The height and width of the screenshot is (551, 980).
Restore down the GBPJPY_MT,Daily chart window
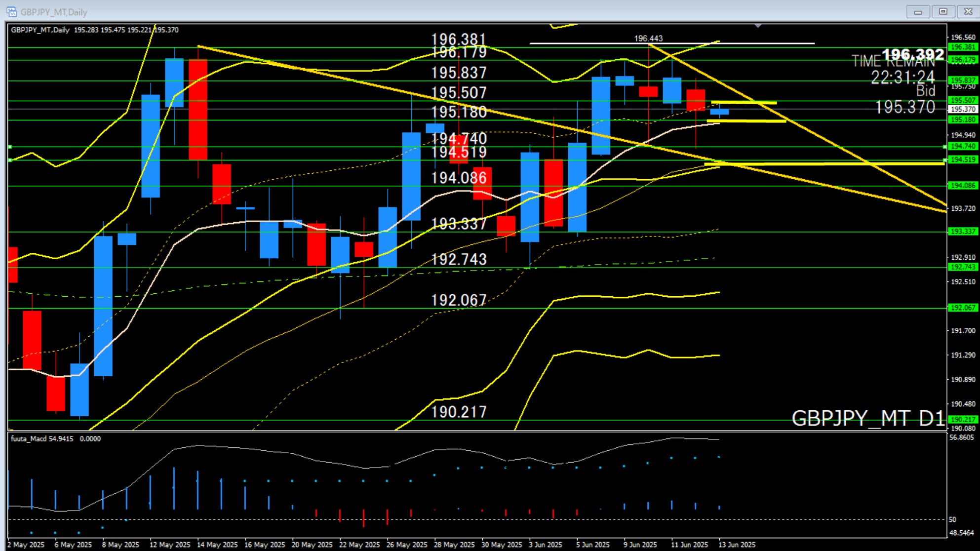coord(943,12)
